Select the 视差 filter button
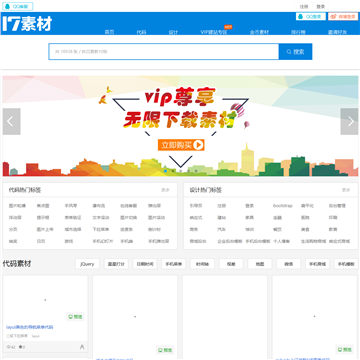The image size is (360, 360). click(x=231, y=264)
